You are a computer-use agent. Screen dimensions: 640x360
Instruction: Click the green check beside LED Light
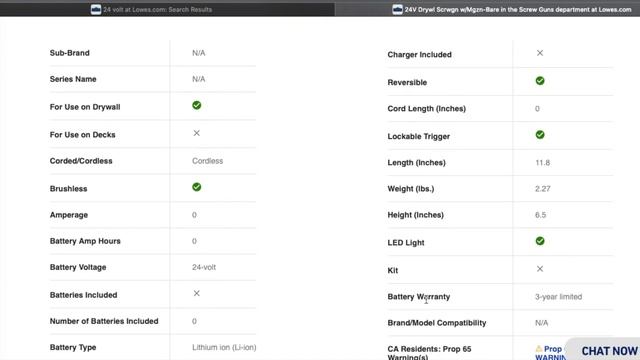540,241
